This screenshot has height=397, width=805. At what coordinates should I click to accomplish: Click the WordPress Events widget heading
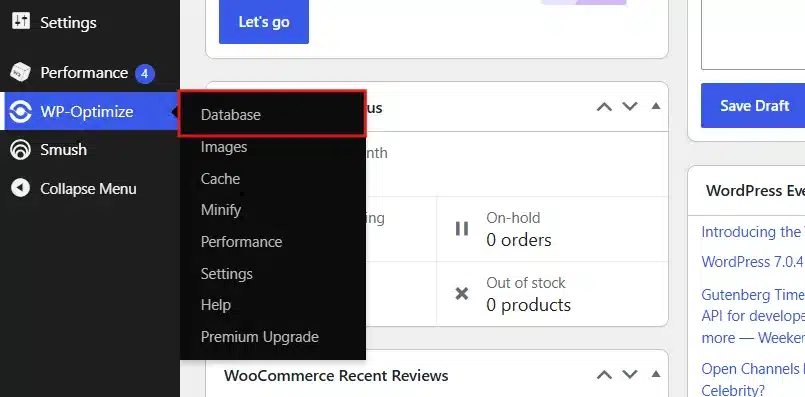coord(755,191)
